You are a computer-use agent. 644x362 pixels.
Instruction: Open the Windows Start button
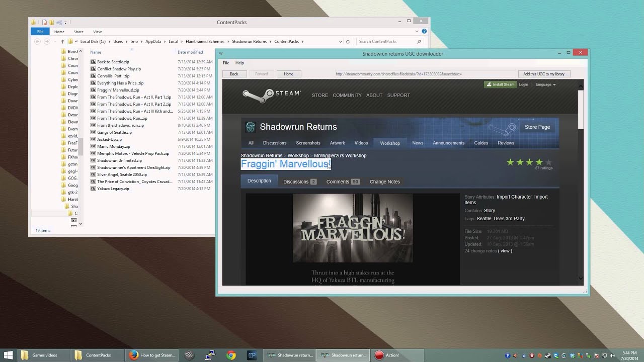[x=9, y=355]
